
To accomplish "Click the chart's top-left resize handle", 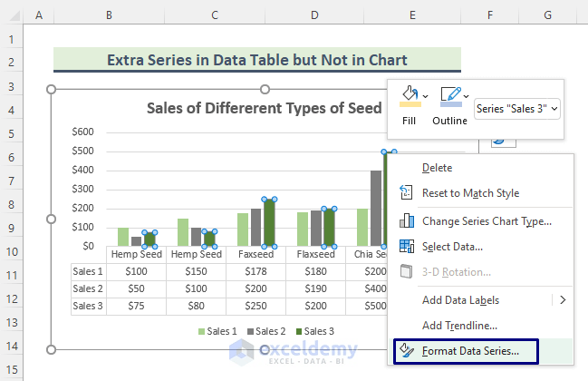I will [x=52, y=89].
